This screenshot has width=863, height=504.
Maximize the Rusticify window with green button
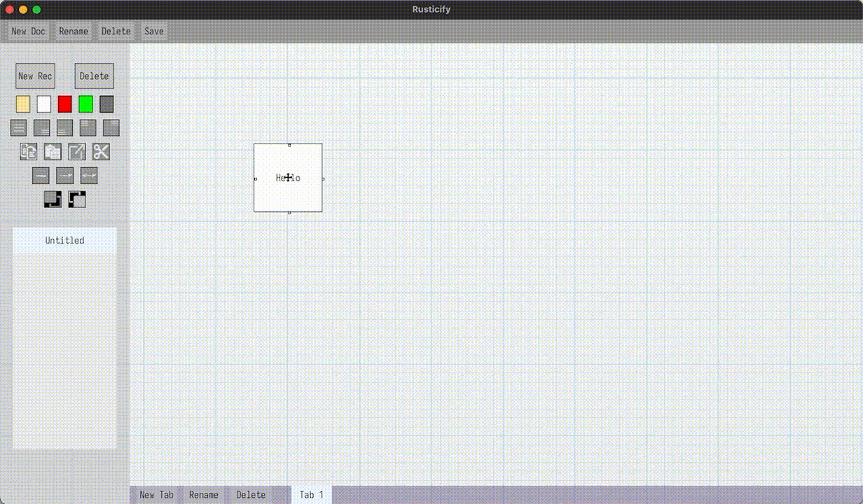coord(36,10)
